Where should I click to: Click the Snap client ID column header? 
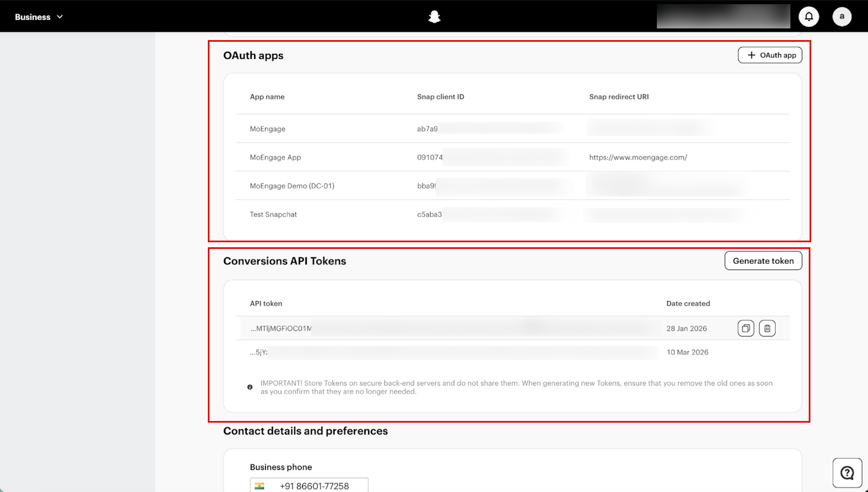(441, 96)
